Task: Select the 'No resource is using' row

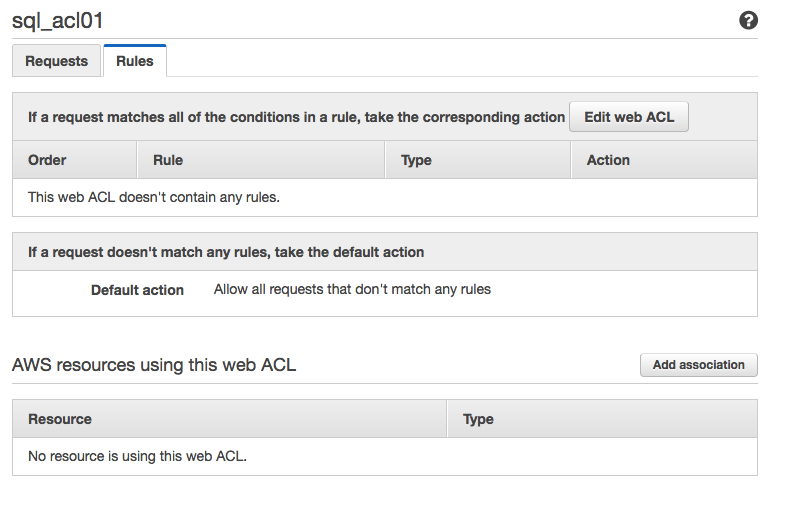Action: pyautogui.click(x=137, y=456)
